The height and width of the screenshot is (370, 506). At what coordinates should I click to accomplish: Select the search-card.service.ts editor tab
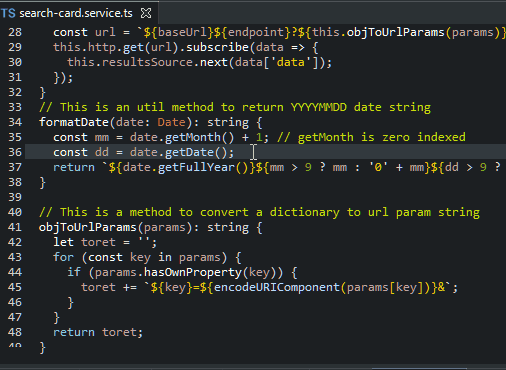point(79,13)
